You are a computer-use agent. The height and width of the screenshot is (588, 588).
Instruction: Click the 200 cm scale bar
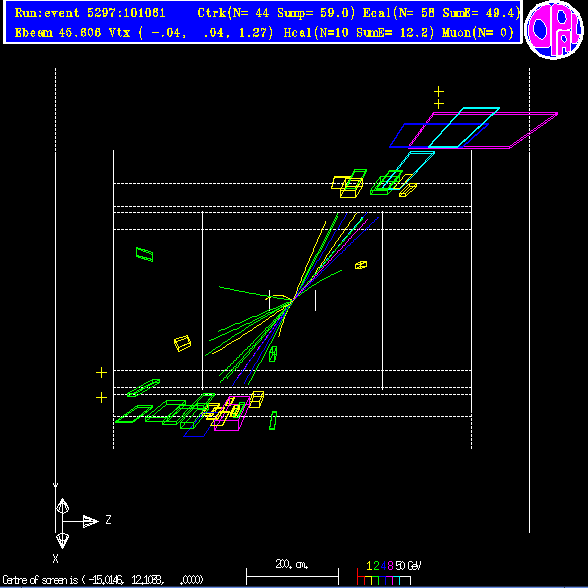[292, 576]
